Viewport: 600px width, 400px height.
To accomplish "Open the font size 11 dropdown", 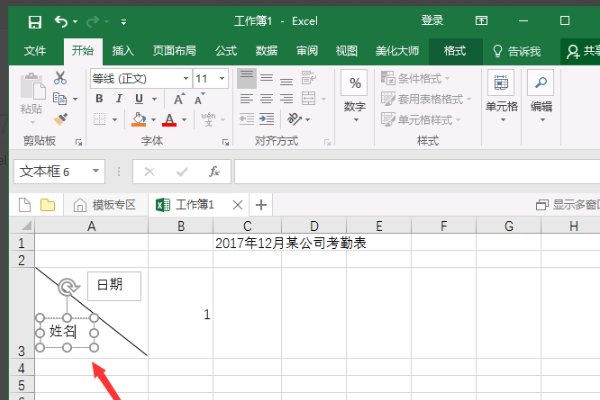I will [x=222, y=78].
